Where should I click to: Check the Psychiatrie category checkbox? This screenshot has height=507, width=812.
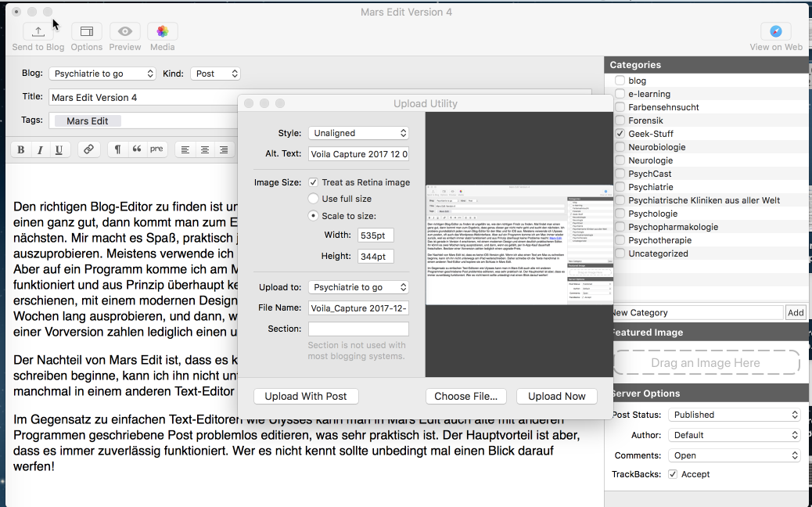click(x=620, y=187)
